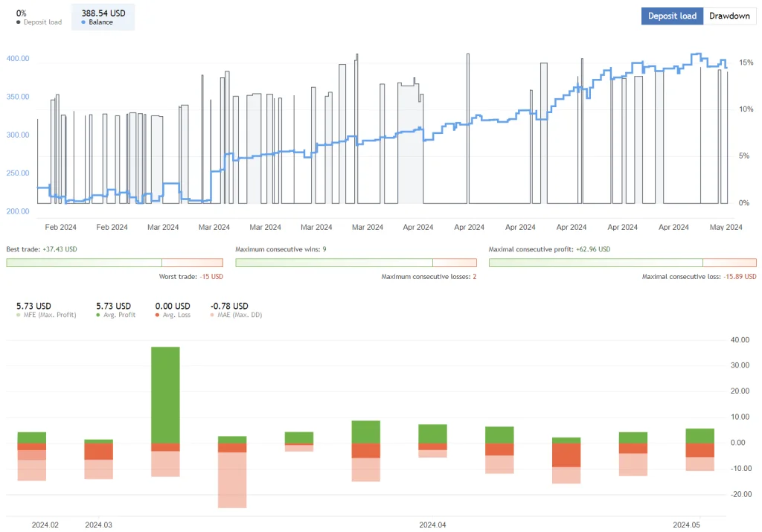
Task: Toggle the Deposit load legend entry
Action: coord(38,22)
